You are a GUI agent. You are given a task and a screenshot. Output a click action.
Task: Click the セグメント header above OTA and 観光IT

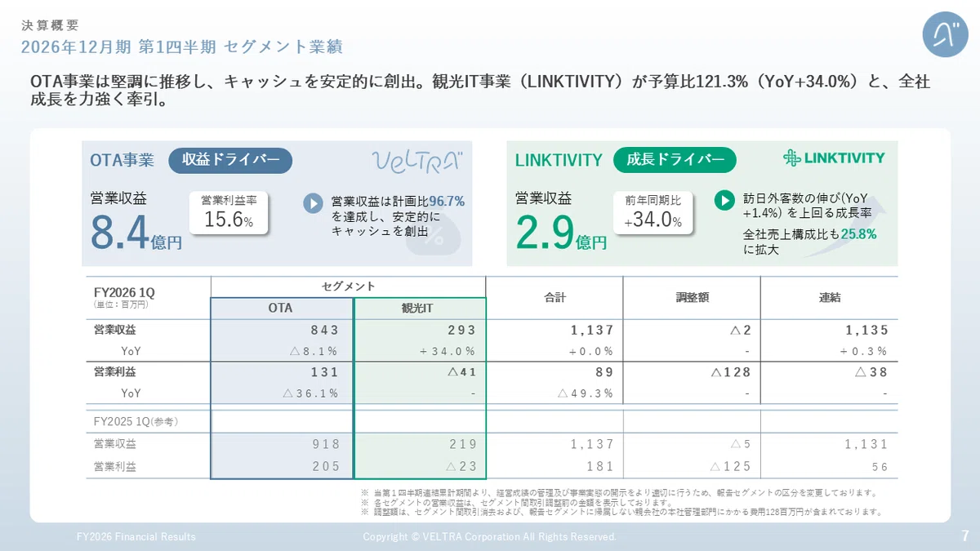click(349, 287)
